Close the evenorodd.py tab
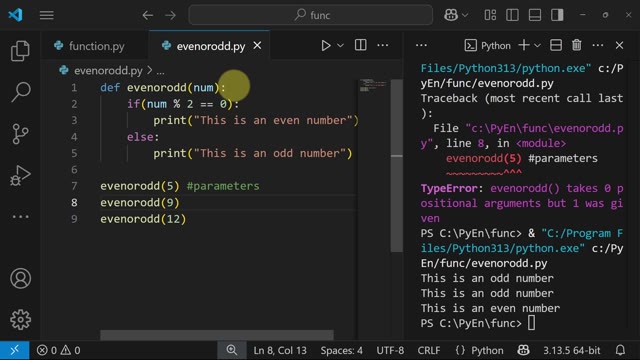The height and width of the screenshot is (360, 640). coord(257,46)
